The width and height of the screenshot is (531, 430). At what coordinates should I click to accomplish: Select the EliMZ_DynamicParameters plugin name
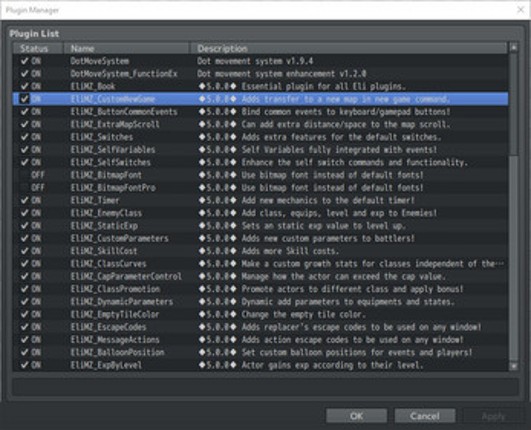(x=122, y=302)
